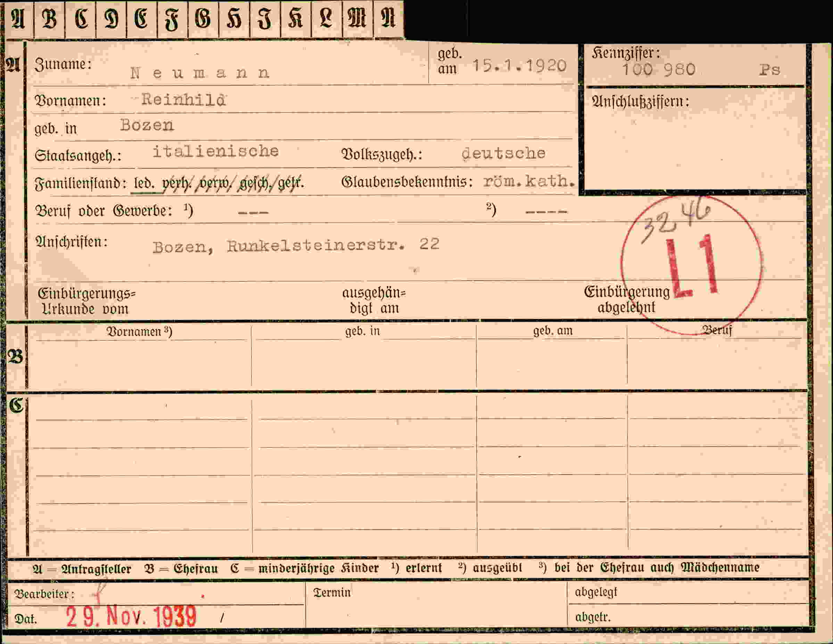The height and width of the screenshot is (644, 833).
Task: Select index tab letter J
Action: [265, 19]
